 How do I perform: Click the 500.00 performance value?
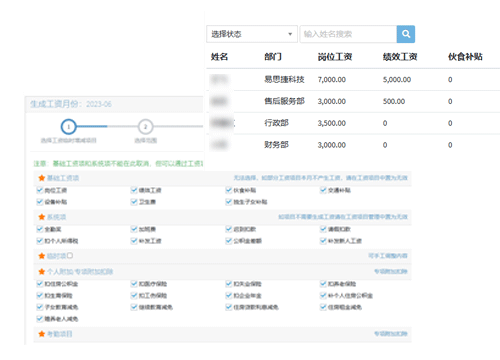tap(394, 101)
